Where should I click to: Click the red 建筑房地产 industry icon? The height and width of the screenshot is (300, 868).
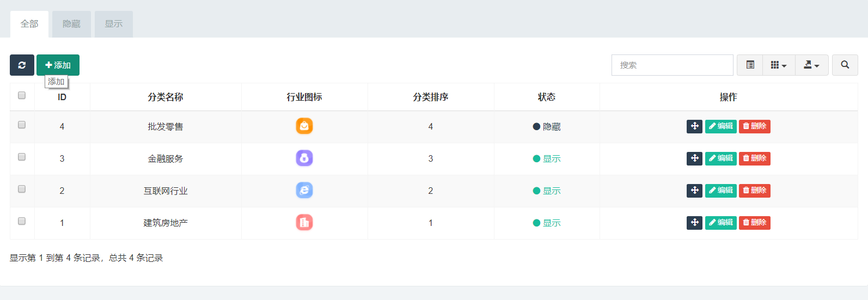click(304, 223)
